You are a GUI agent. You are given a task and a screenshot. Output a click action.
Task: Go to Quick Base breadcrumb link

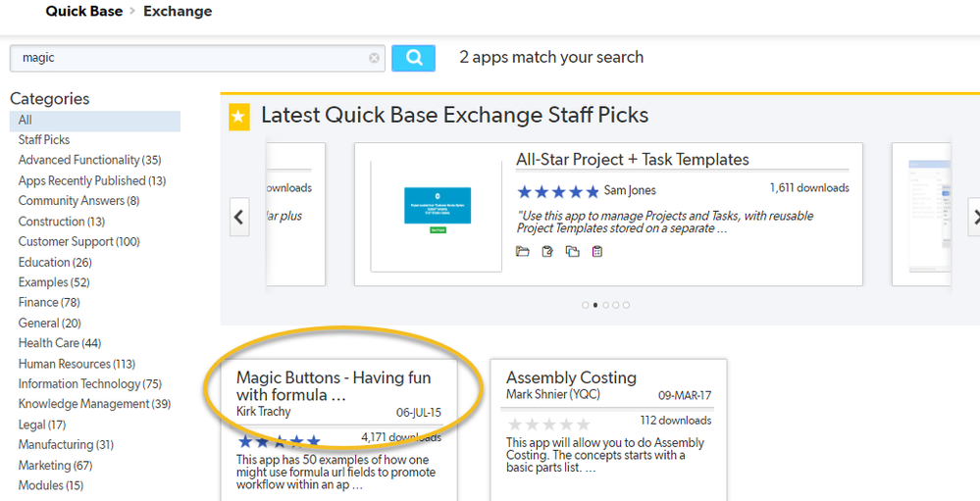click(83, 11)
